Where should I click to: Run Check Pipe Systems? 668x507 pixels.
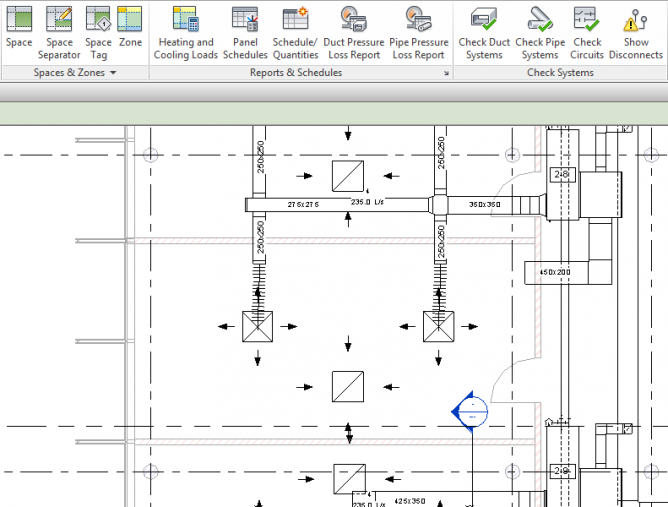coord(540,33)
